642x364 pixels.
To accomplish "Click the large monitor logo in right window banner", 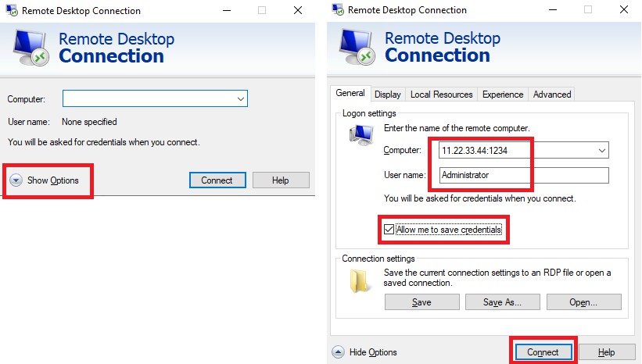I will pos(357,47).
